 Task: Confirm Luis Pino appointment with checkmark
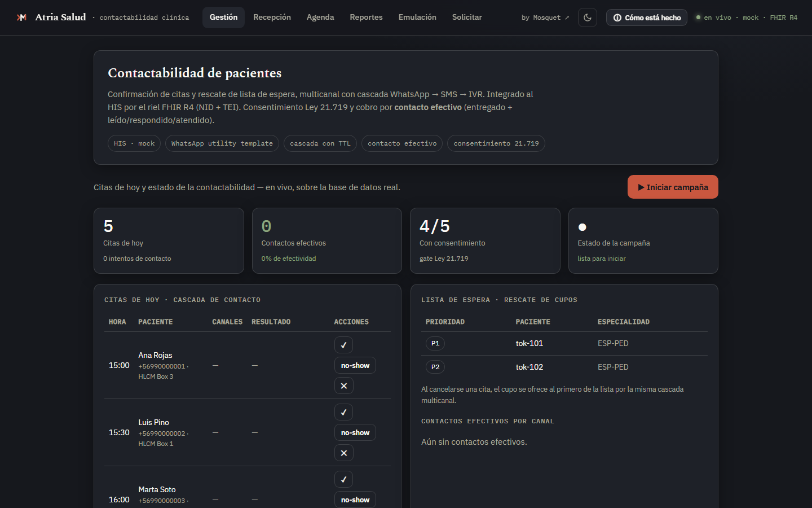343,412
